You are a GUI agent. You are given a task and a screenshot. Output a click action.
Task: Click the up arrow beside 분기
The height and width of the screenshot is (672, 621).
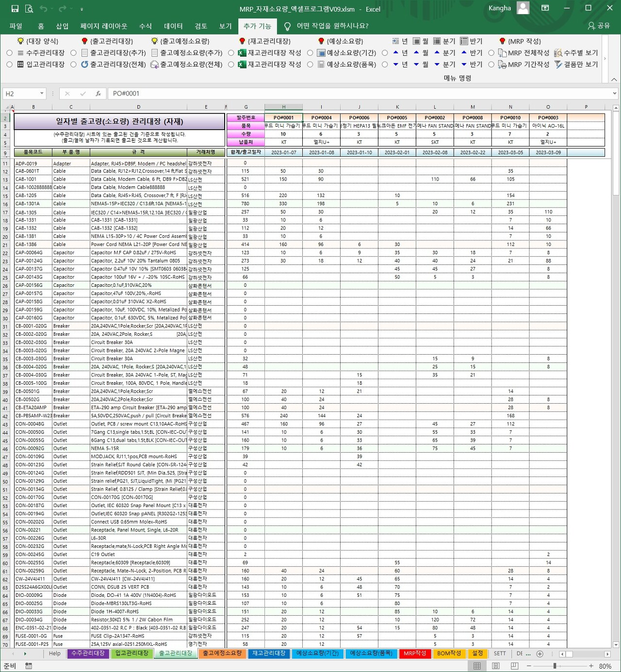click(x=437, y=52)
